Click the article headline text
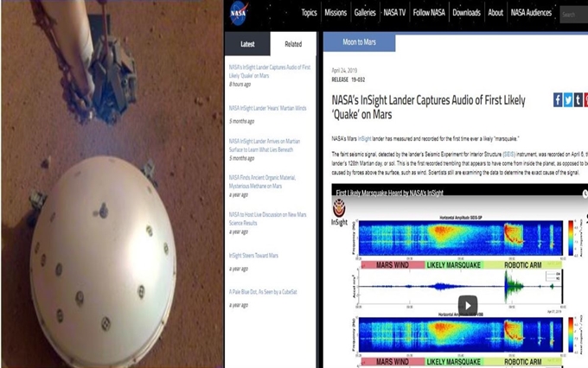 [428, 107]
